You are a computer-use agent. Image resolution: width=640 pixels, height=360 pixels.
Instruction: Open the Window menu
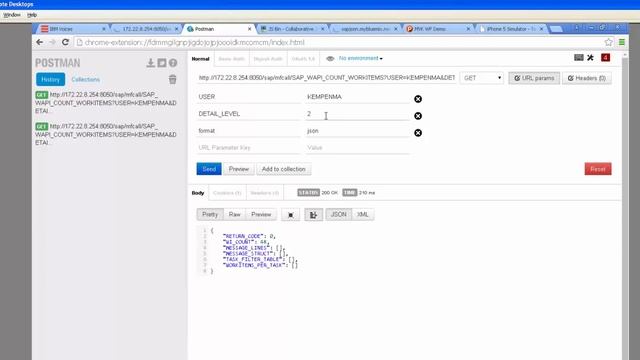pos(11,15)
